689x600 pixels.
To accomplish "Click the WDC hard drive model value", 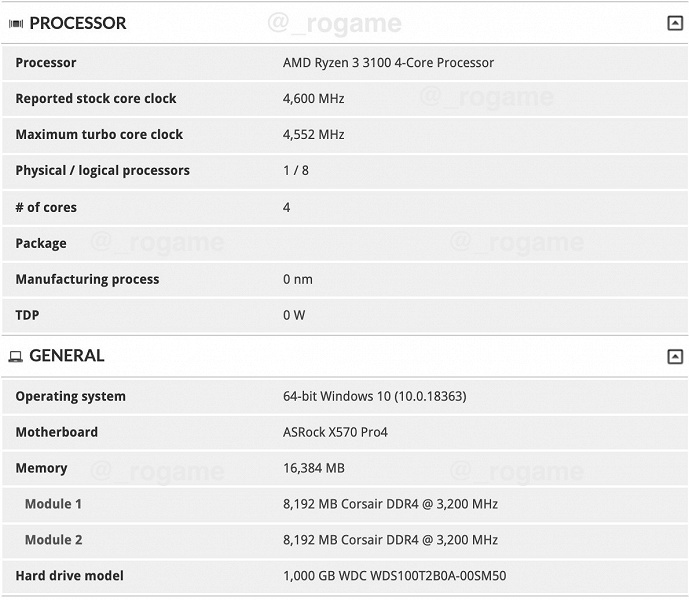I will [394, 576].
